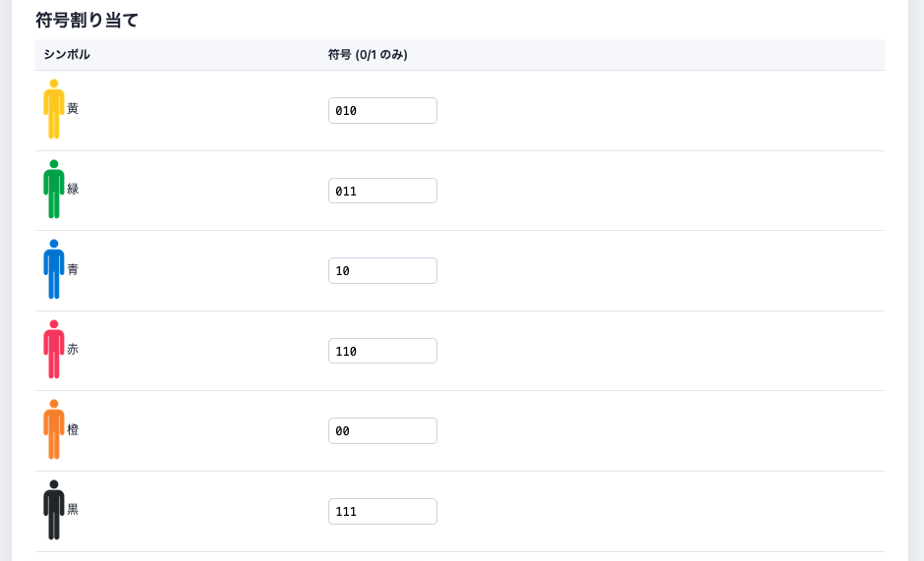Click the 符号割り当て section heading
This screenshot has height=561, width=924.
pos(87,20)
